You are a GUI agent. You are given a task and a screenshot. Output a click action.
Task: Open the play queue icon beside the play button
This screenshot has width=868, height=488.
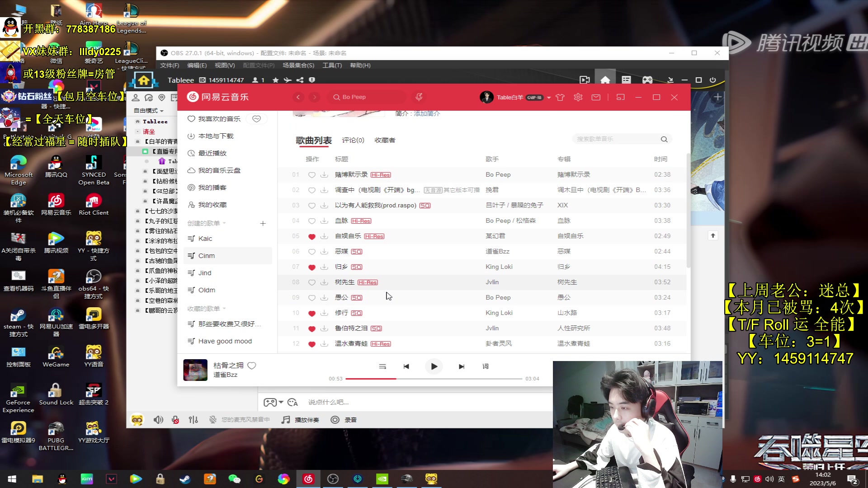coord(382,366)
